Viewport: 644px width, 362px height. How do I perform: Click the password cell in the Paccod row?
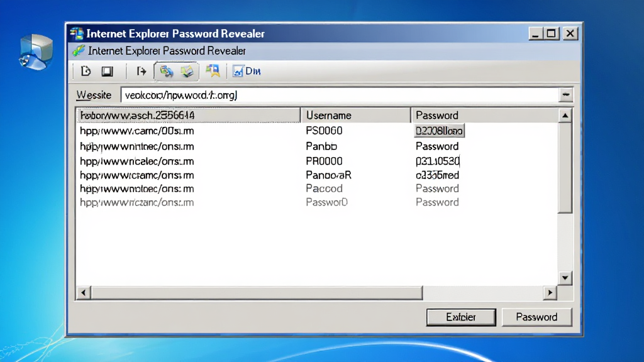point(437,189)
